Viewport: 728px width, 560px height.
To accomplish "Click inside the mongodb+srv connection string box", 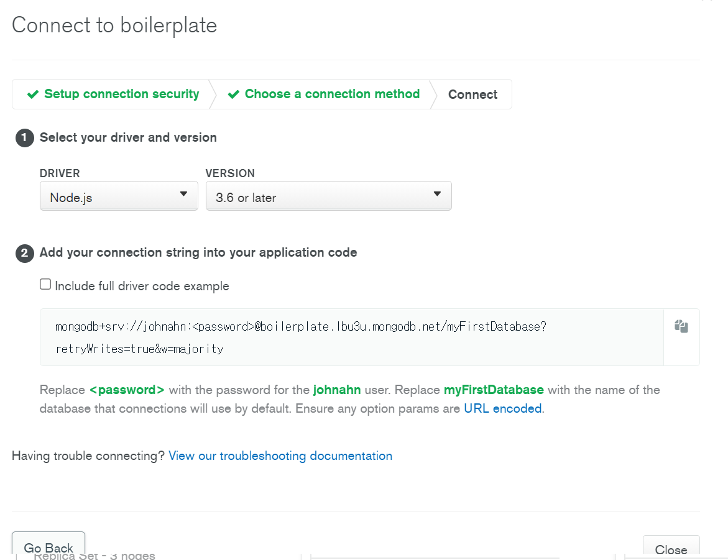I will (351, 337).
